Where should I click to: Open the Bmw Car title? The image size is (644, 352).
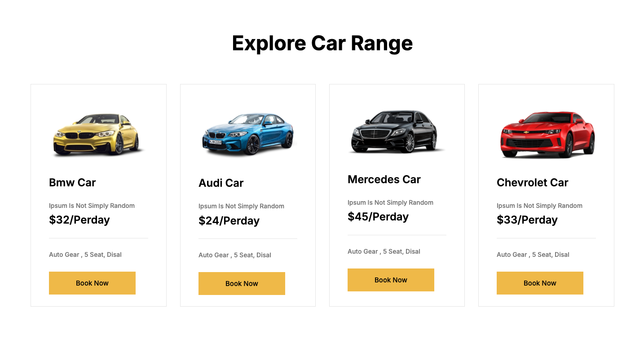click(x=72, y=183)
